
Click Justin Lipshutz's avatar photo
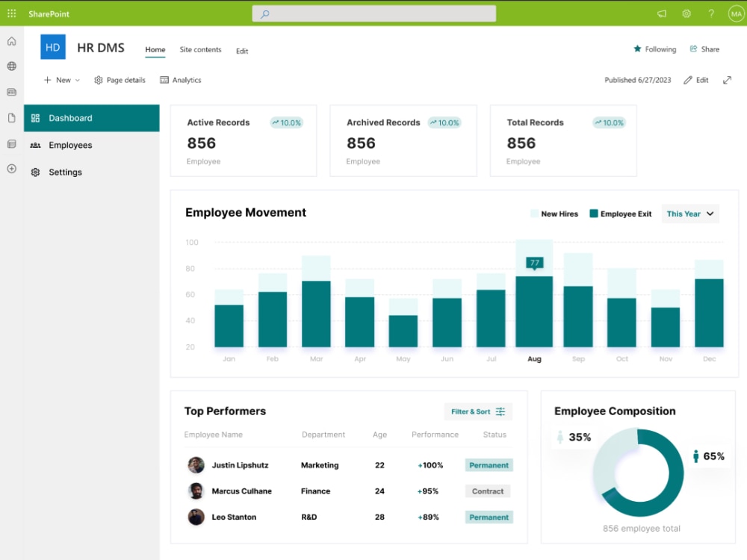point(196,464)
